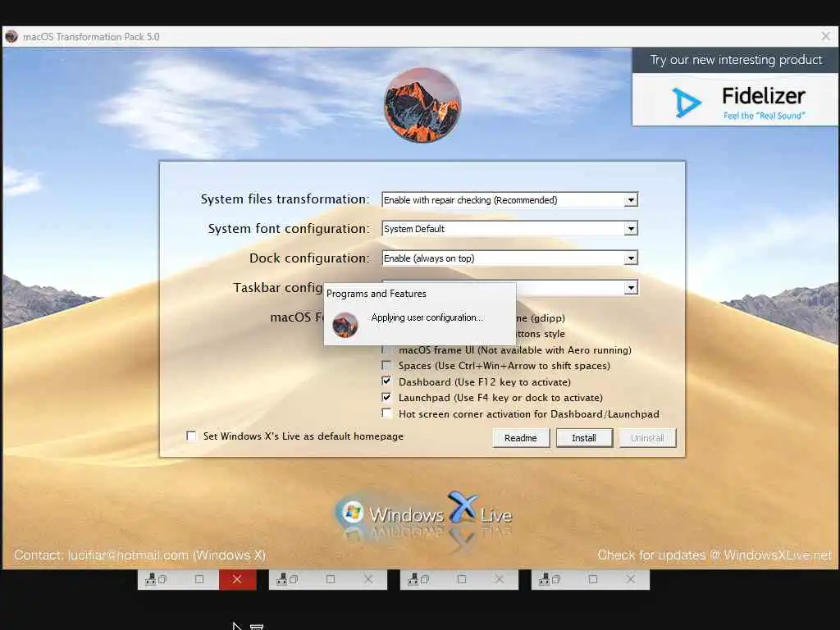Click the 'Applying user configuration...' message
The image size is (840, 630).
coord(427,317)
